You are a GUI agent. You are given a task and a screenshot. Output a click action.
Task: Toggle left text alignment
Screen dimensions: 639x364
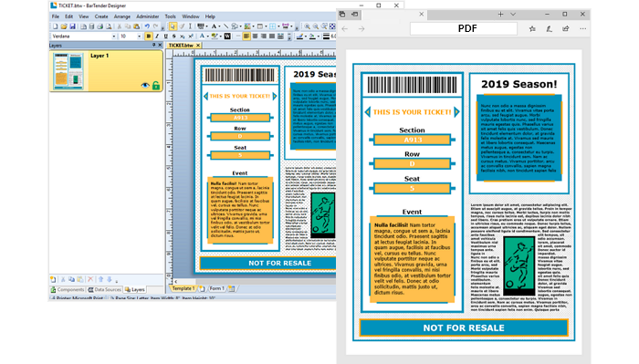click(x=246, y=36)
